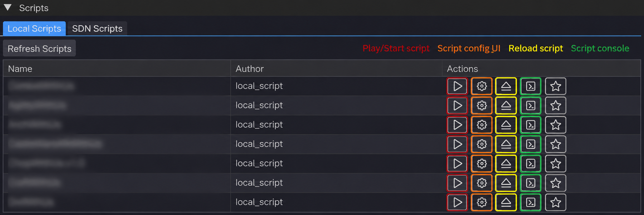The height and width of the screenshot is (215, 644).
Task: Click the yellow Reload script legend label
Action: (x=535, y=48)
